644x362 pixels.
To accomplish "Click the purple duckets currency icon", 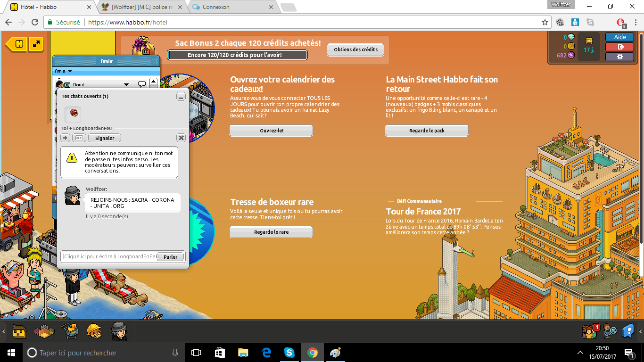I will [571, 55].
